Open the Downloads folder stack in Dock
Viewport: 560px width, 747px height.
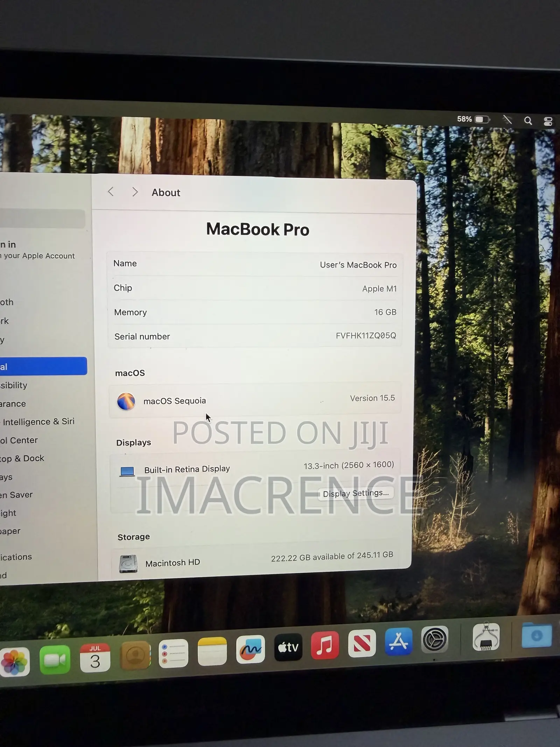point(537,635)
